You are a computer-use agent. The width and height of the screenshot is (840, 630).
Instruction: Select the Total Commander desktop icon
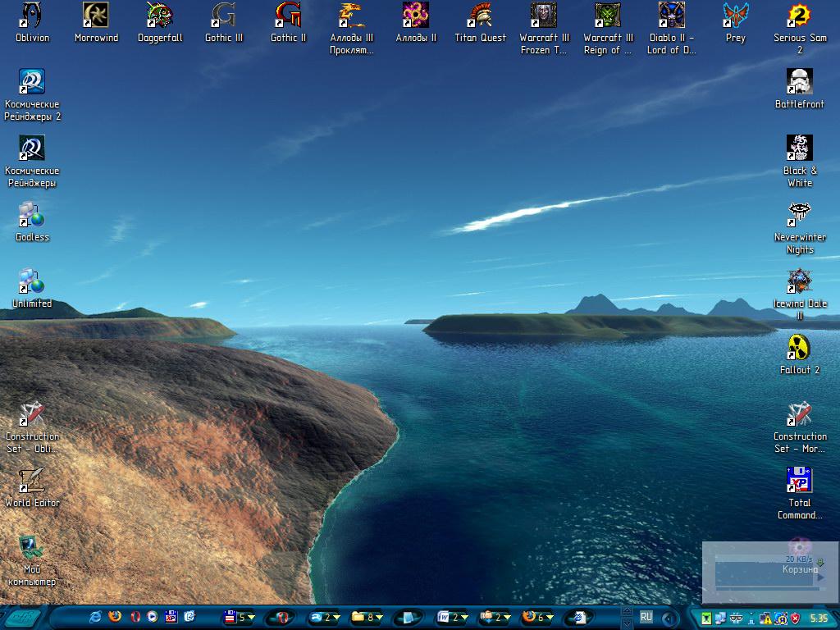coord(799,493)
